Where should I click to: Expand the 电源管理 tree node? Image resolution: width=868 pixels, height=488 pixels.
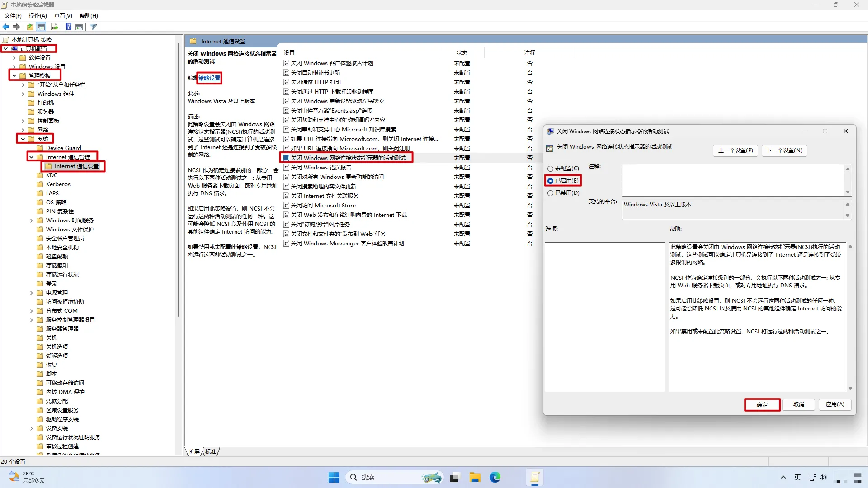point(31,293)
